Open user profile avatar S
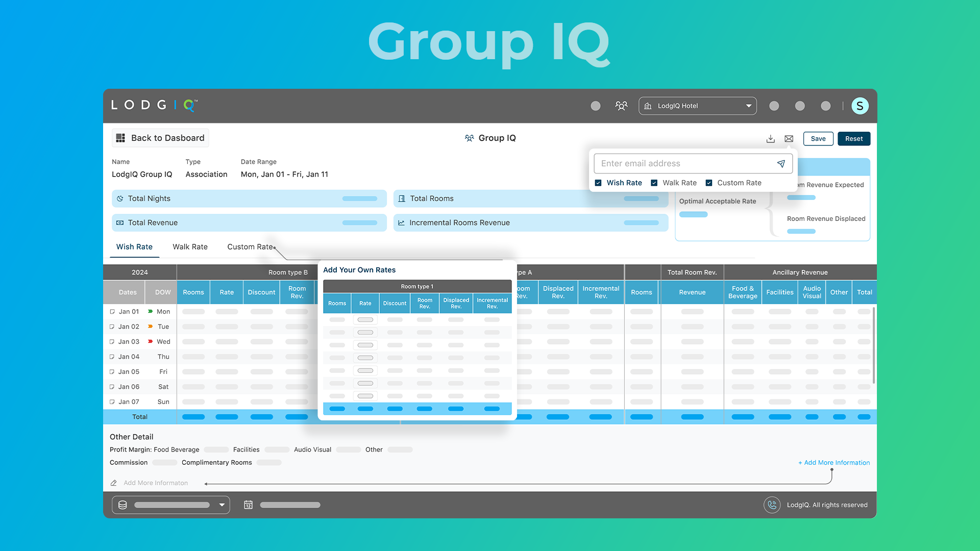Screen dimensions: 980x551 [860, 106]
